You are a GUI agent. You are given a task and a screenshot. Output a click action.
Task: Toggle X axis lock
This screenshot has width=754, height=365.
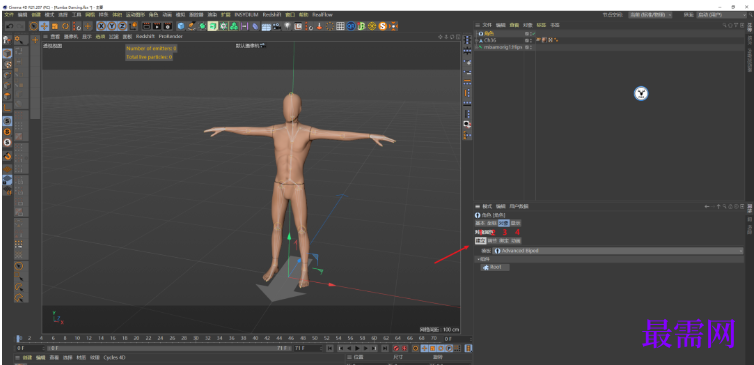coord(102,26)
